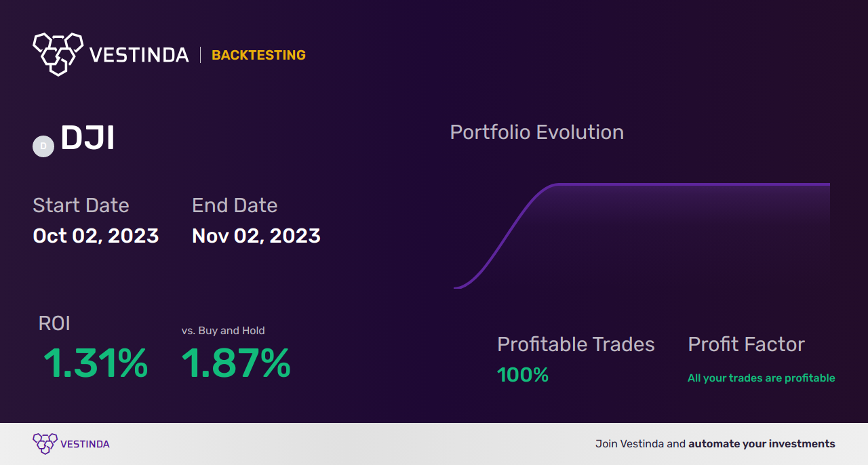
Task: Select the Start Date label
Action: coord(81,205)
